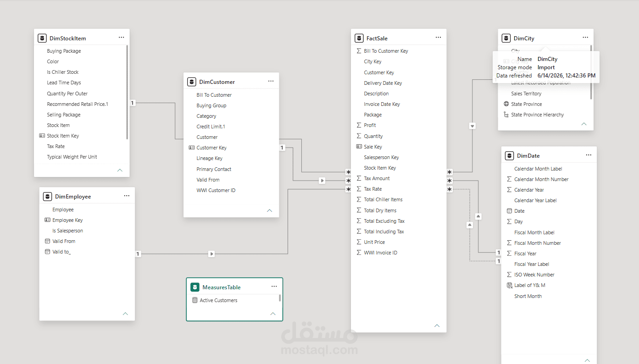
Task: Open DimStockItem table more options menu
Action: pyautogui.click(x=121, y=38)
